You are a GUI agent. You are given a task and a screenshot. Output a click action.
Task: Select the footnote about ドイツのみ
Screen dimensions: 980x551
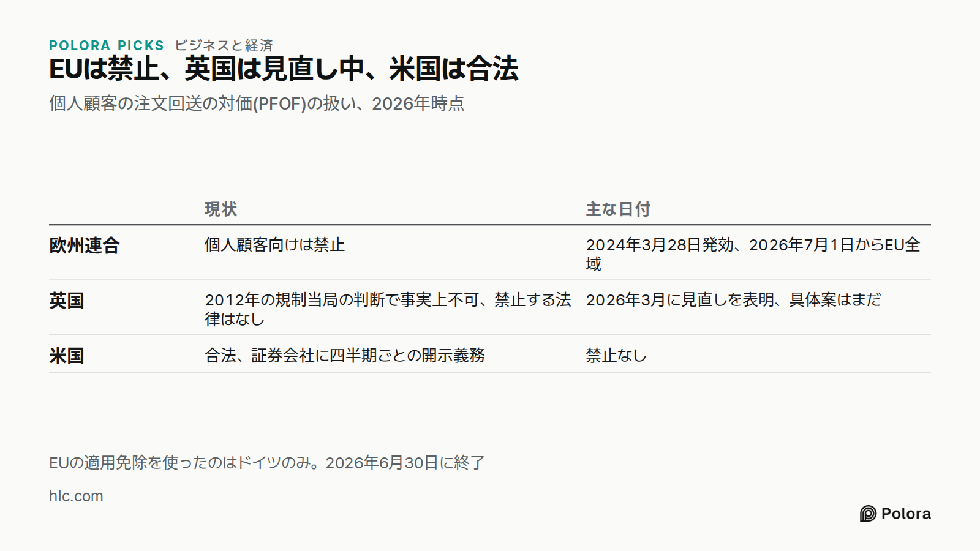pos(267,463)
